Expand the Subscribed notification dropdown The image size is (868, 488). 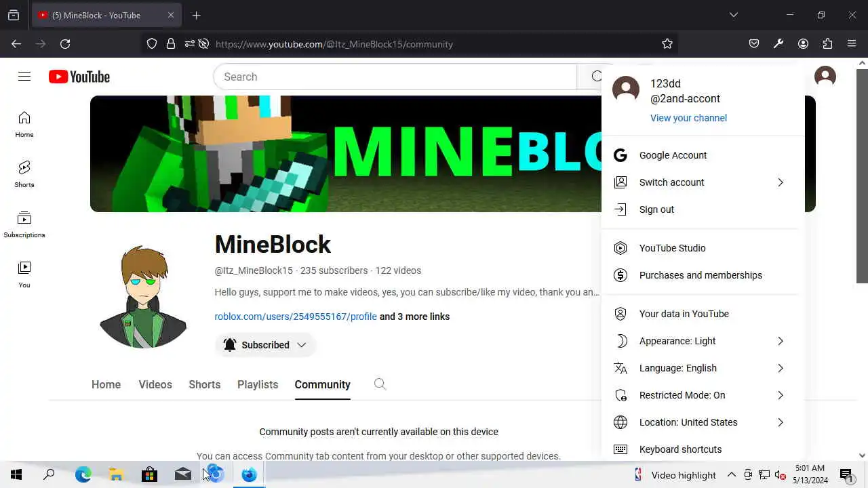(x=265, y=345)
